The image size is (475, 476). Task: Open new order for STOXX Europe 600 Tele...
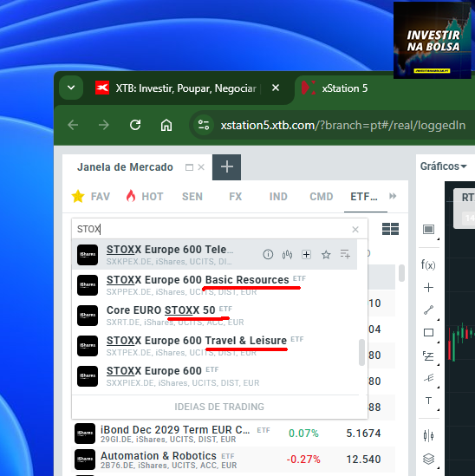pos(306,254)
